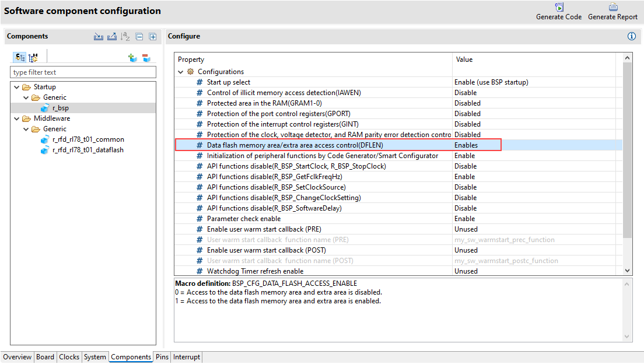The height and width of the screenshot is (364, 644).
Task: Toggle the category view icon in Components
Action: [x=20, y=57]
